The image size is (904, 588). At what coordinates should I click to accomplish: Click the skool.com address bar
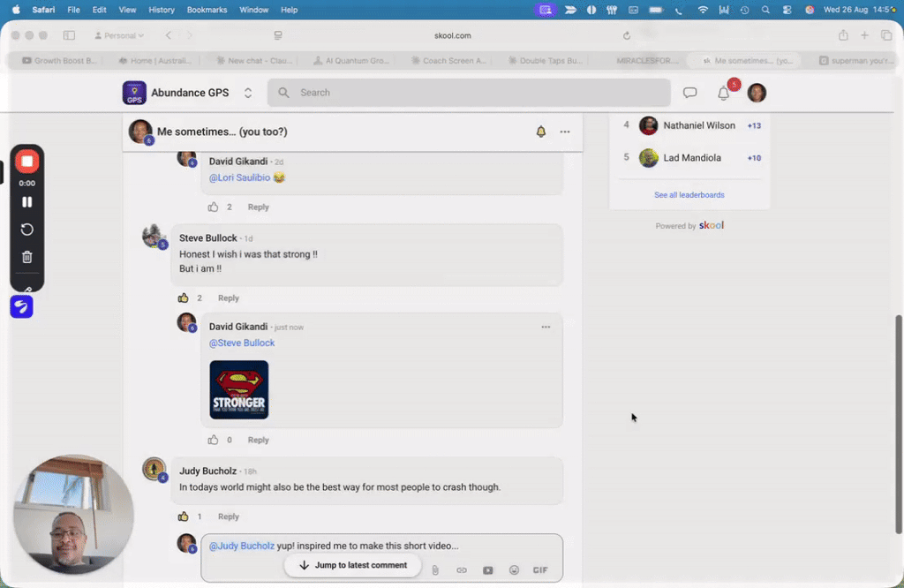[453, 35]
